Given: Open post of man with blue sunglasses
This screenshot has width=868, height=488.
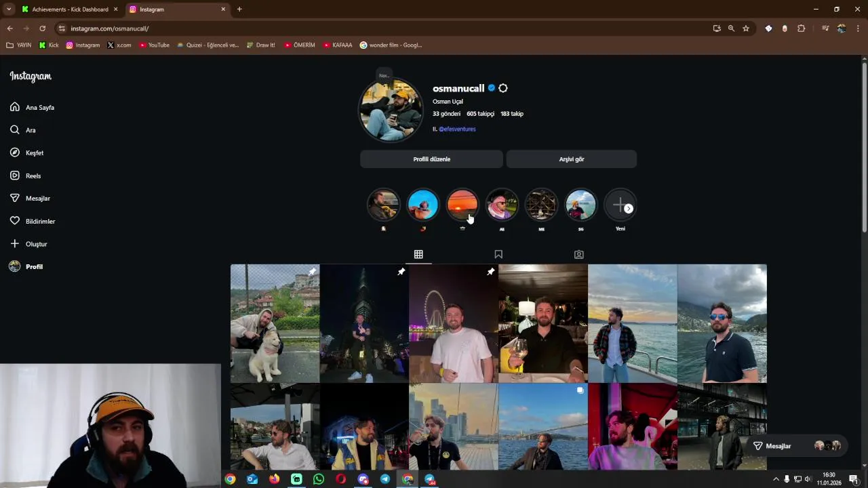Looking at the screenshot, I should (722, 323).
